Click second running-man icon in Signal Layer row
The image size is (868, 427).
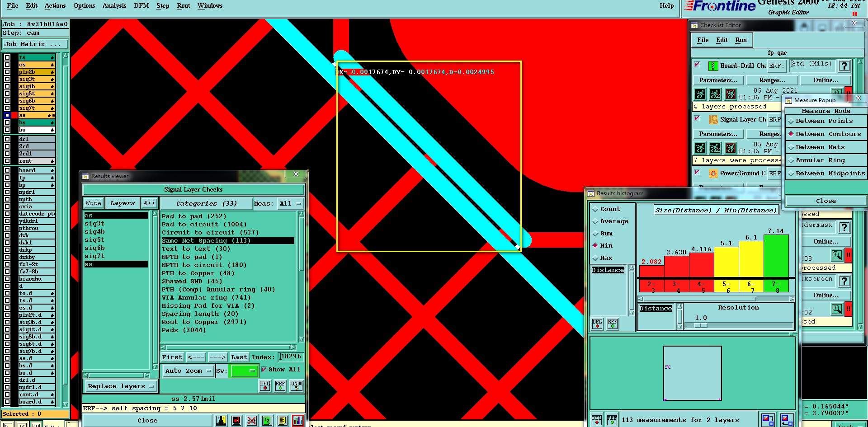[715, 148]
